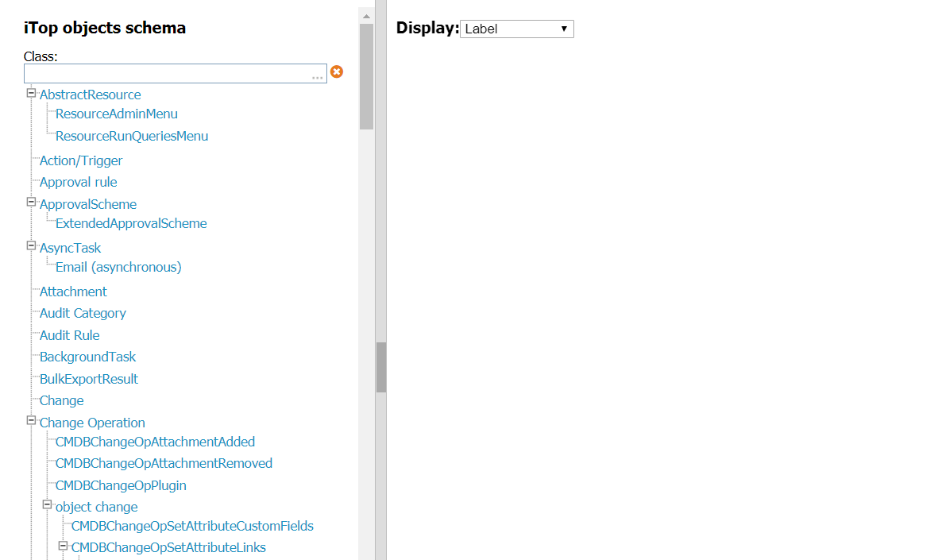938x560 pixels.
Task: Select the BackgroundTask class
Action: pyautogui.click(x=87, y=357)
